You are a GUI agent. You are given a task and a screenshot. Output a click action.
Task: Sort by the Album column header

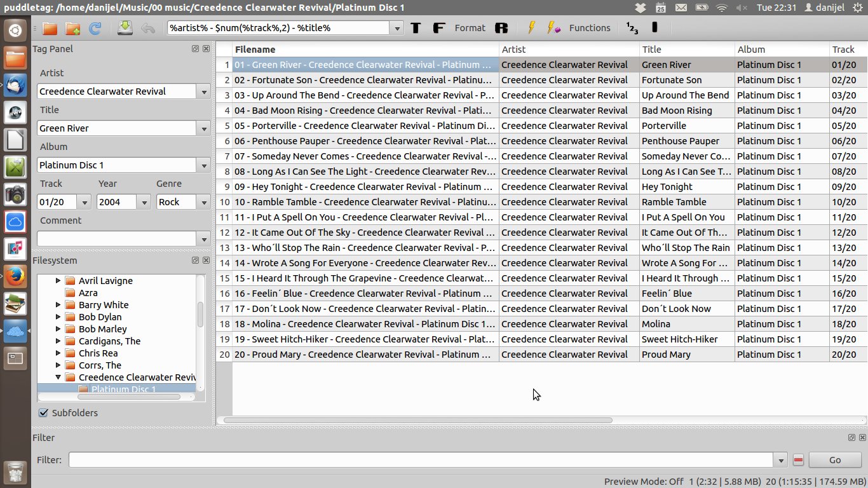782,50
